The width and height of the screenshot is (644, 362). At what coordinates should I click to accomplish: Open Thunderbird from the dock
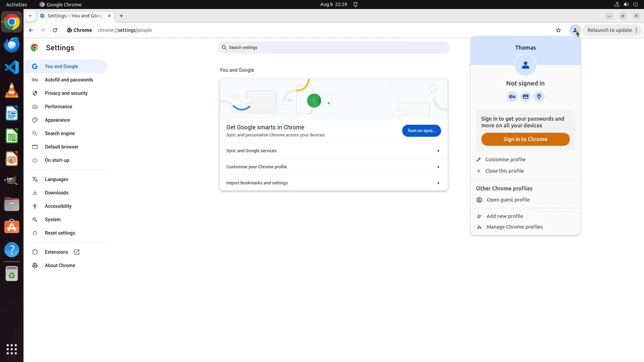tap(12, 45)
